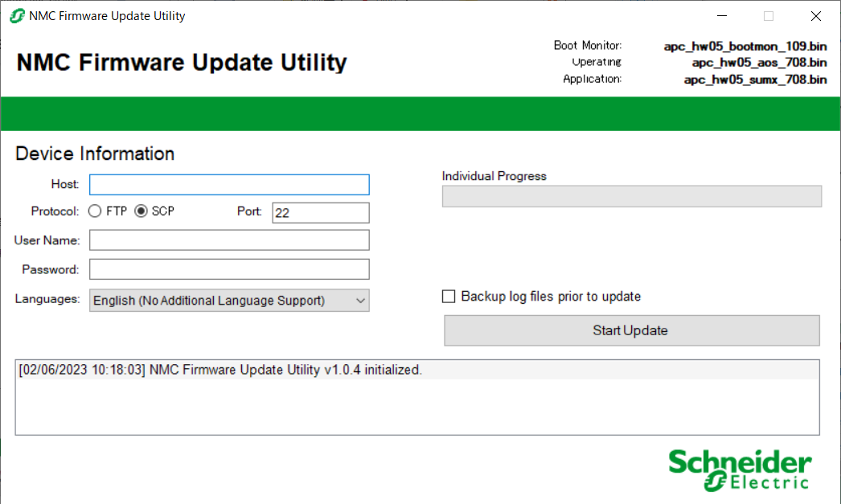This screenshot has width=841, height=504.
Task: Click the Individual Progress label
Action: coord(494,176)
